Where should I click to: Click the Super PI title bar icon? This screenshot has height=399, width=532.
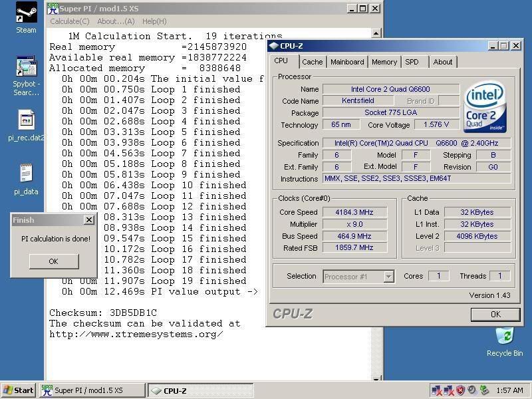click(53, 9)
